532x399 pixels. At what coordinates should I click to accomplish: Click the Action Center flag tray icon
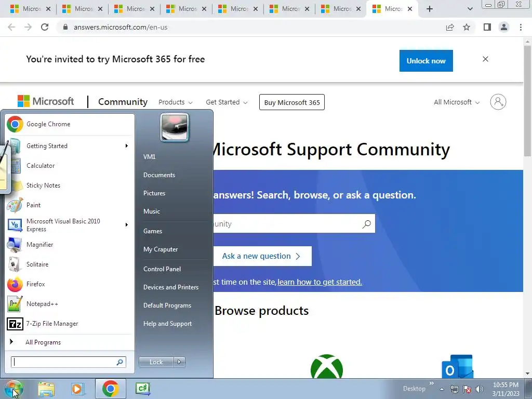coord(467,389)
